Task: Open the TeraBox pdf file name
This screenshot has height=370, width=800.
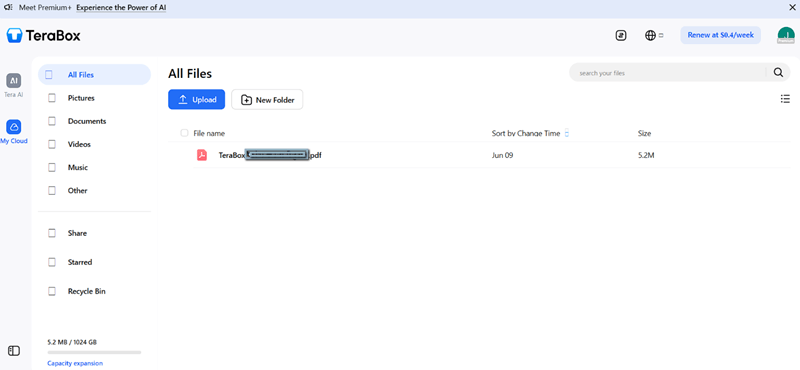Action: coord(270,155)
